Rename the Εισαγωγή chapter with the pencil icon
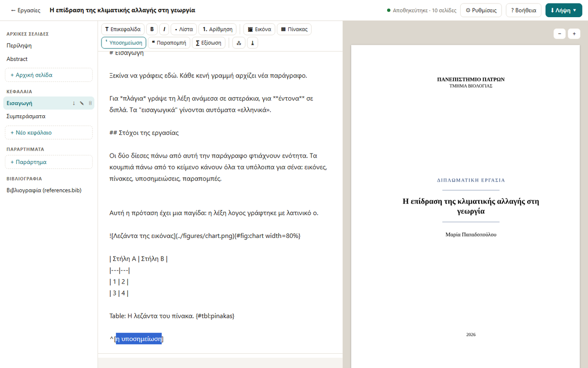Viewport: 588px width, 368px height. point(82,103)
